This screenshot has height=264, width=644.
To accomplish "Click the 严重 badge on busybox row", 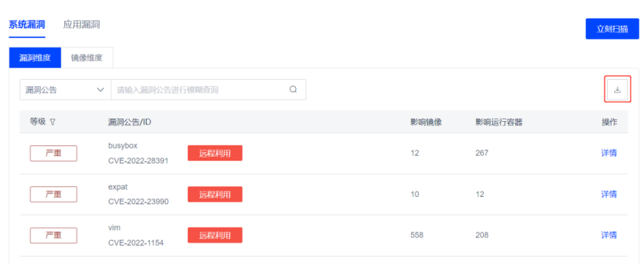I will click(53, 153).
